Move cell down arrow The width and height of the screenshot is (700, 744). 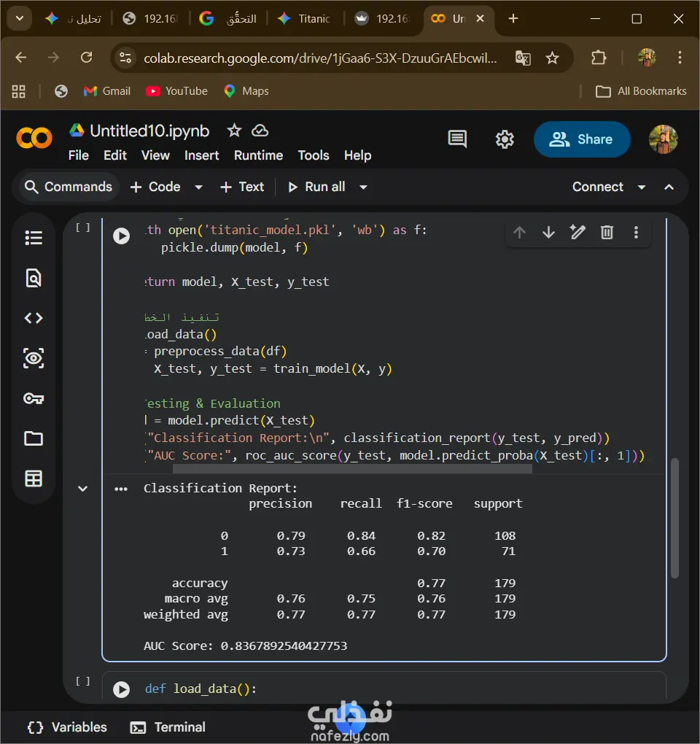(549, 233)
